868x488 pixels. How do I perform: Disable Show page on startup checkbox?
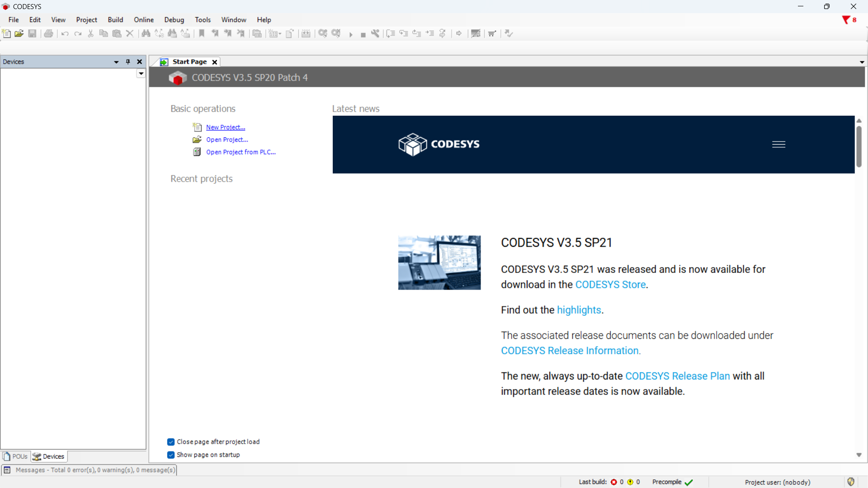[x=171, y=455]
